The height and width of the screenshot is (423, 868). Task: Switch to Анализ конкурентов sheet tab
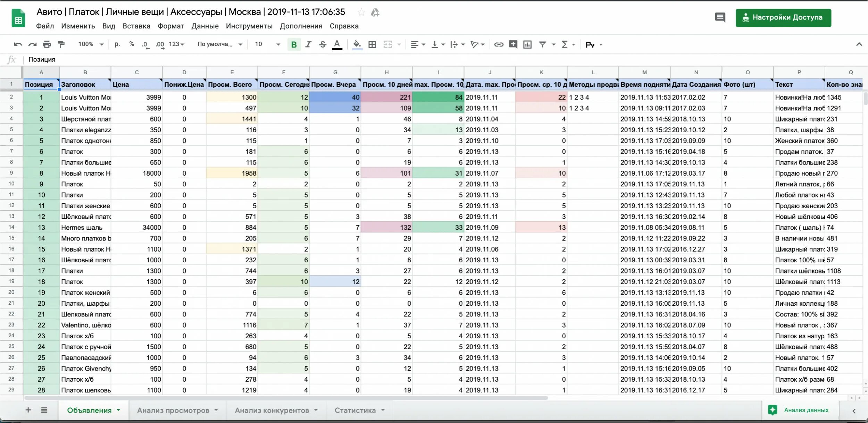(x=272, y=410)
